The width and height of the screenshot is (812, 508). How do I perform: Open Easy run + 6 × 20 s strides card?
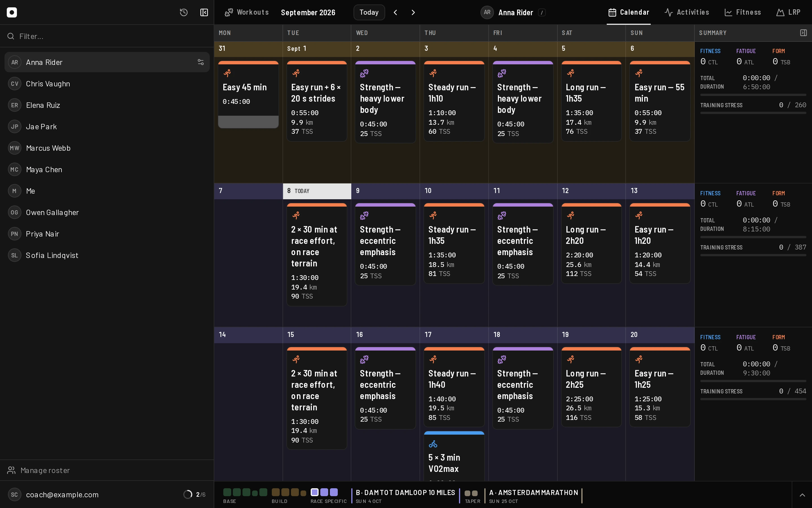coord(317,101)
